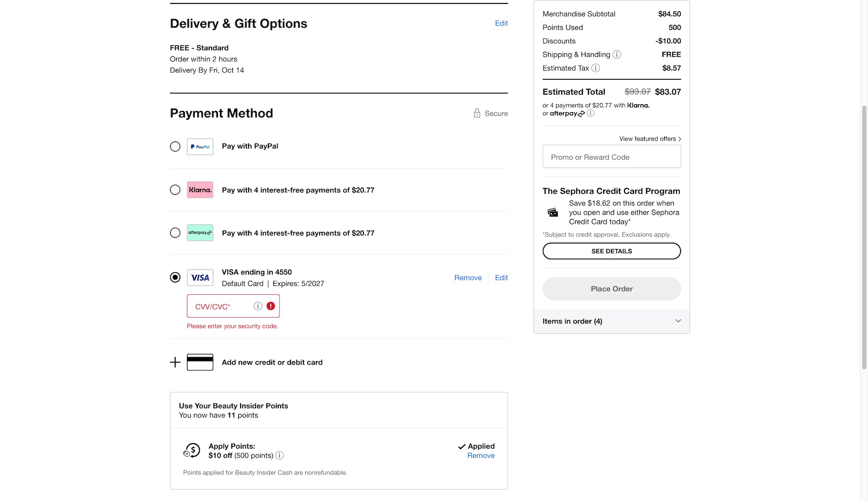This screenshot has width=868, height=501.
Task: Click the Estimated Tax info icon
Action: click(595, 68)
